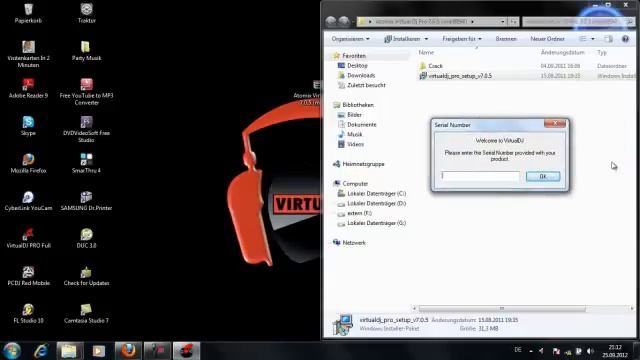Toggle the Explorer preview pane icon
Image resolution: width=640 pixels, height=360 pixels.
(x=608, y=39)
